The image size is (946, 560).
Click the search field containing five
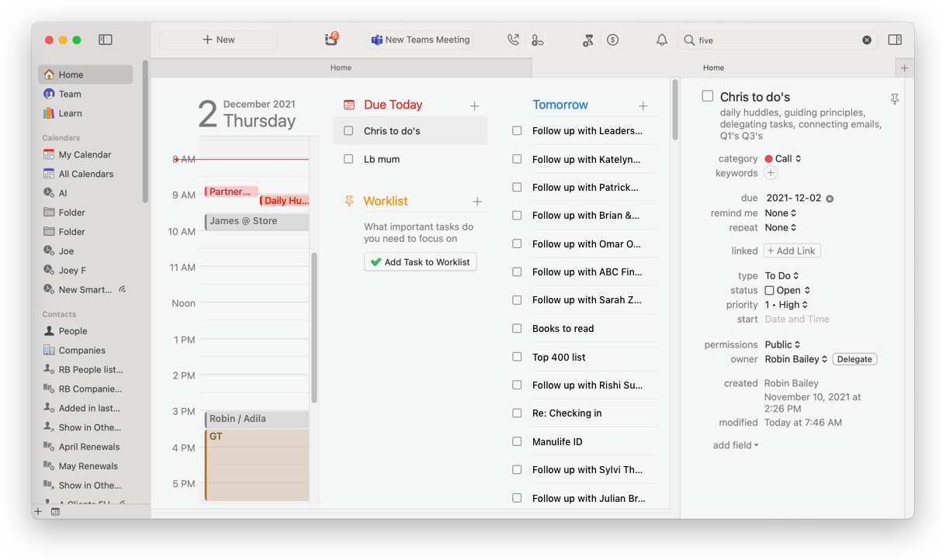(776, 40)
